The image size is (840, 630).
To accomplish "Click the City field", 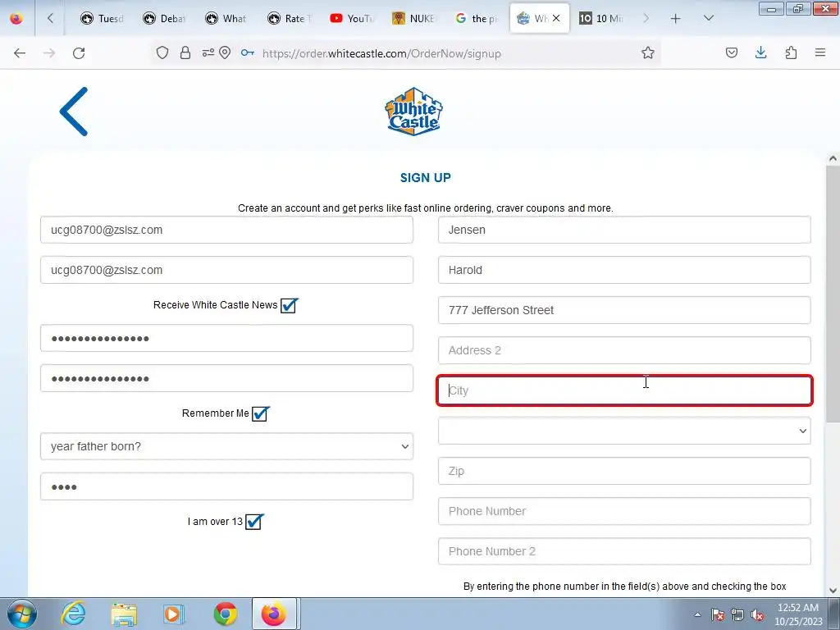I will coord(624,390).
